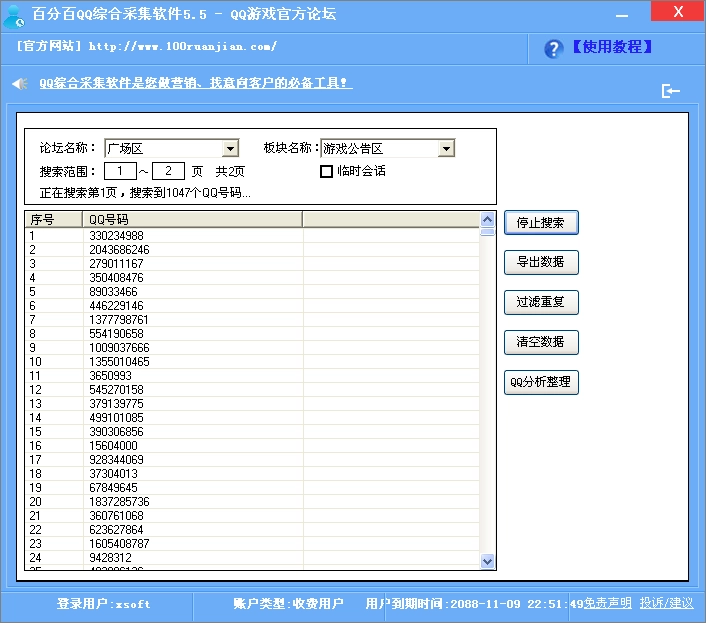Open the 投诉/建议 feedback link
Image resolution: width=706 pixels, height=623 pixels.
(x=666, y=603)
